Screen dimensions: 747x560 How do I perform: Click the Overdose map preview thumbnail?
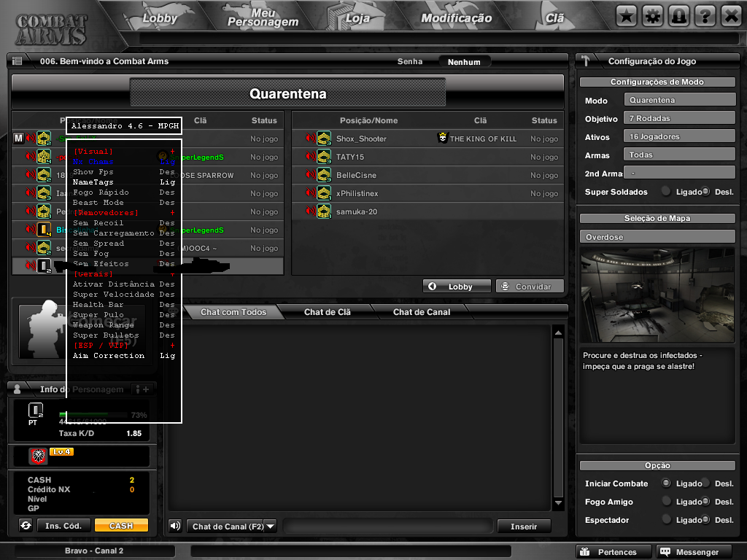657,295
